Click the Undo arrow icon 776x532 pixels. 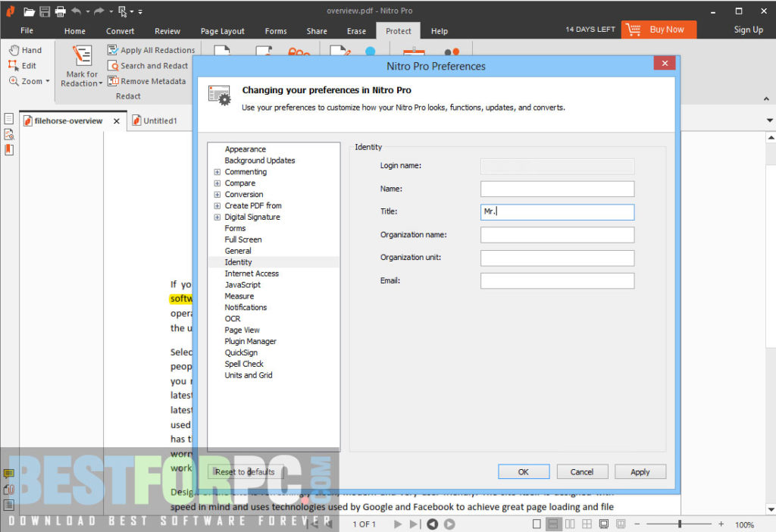pyautogui.click(x=77, y=11)
